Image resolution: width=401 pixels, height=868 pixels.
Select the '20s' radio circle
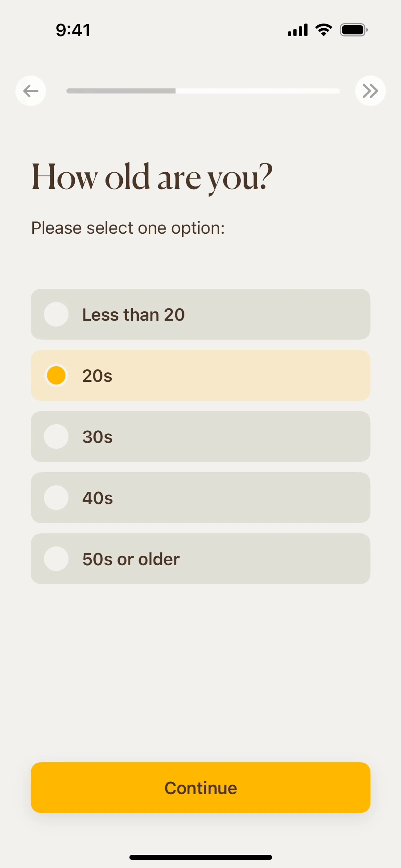click(56, 376)
